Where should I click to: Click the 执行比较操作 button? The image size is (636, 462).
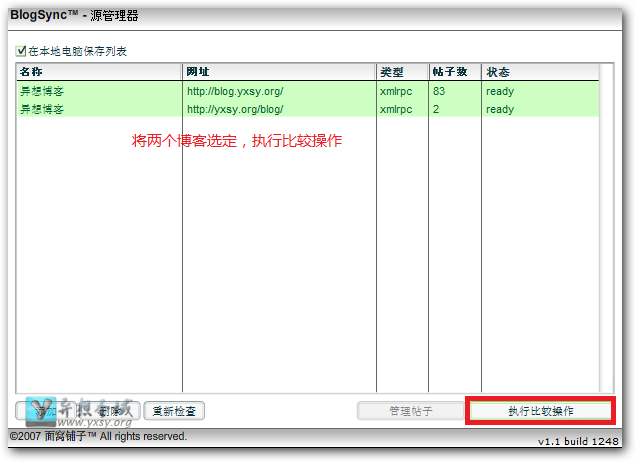click(x=540, y=411)
